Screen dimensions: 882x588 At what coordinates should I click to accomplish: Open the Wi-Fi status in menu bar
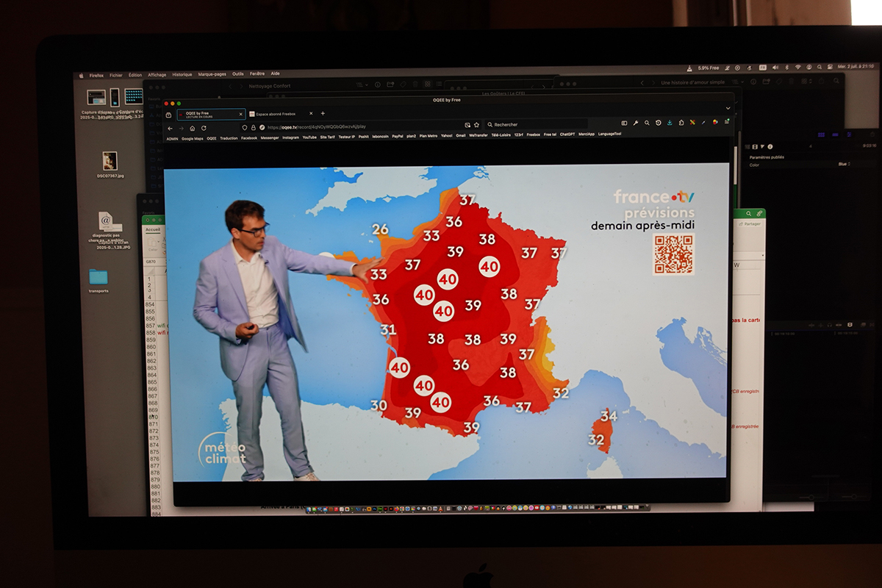point(797,68)
